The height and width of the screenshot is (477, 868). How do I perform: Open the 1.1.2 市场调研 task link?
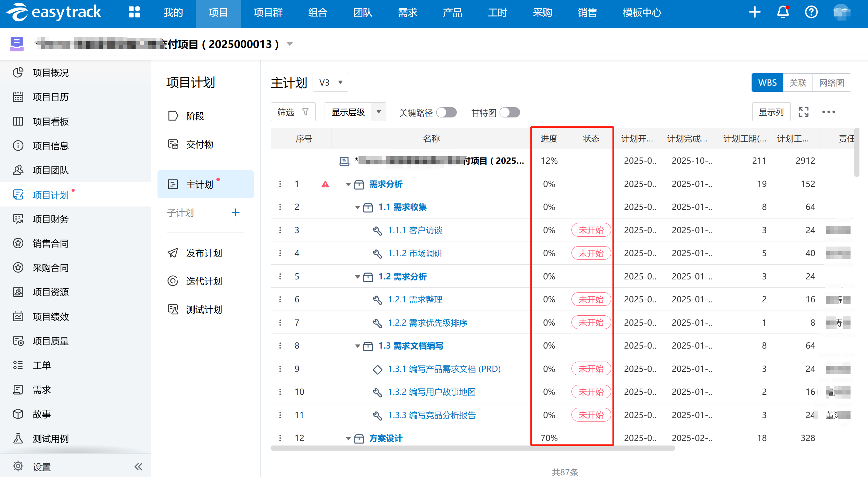click(415, 253)
